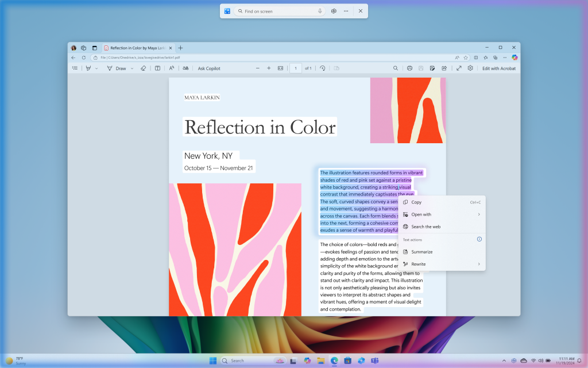This screenshot has width=588, height=368.
Task: Click Ask Copilot
Action: click(x=208, y=68)
